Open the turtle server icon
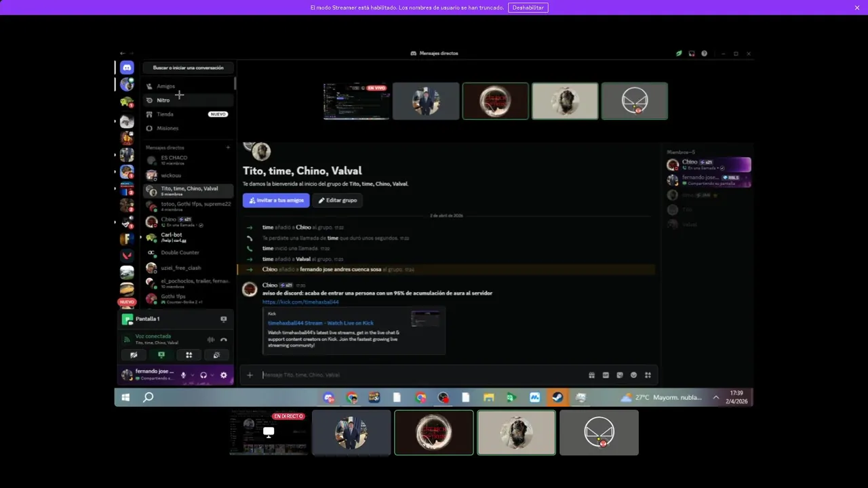This screenshot has width=868, height=488. 127,102
